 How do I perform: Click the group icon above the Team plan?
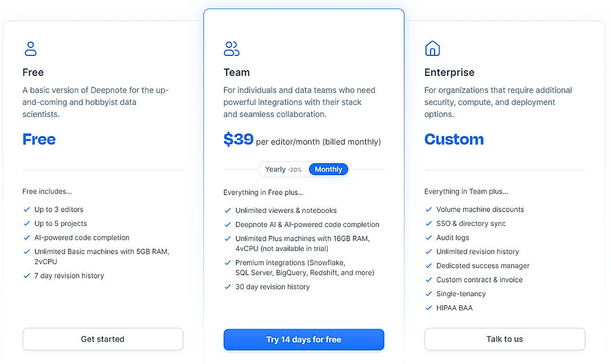[231, 48]
